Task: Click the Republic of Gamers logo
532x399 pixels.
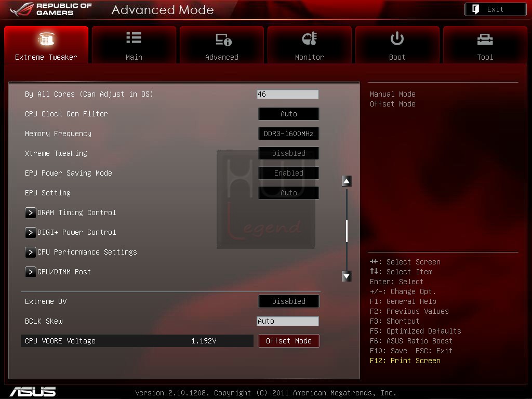Action: (51, 9)
